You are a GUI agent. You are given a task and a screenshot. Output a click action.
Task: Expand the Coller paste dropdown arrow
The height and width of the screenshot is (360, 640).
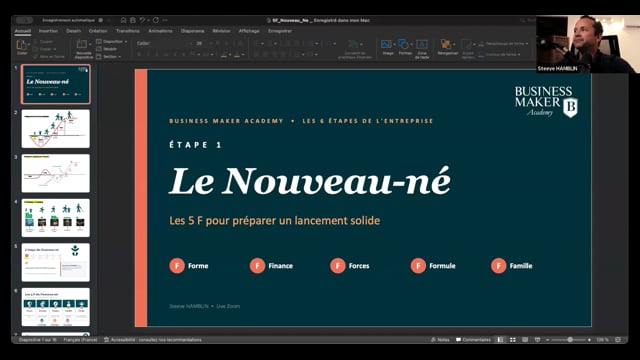[x=29, y=44]
